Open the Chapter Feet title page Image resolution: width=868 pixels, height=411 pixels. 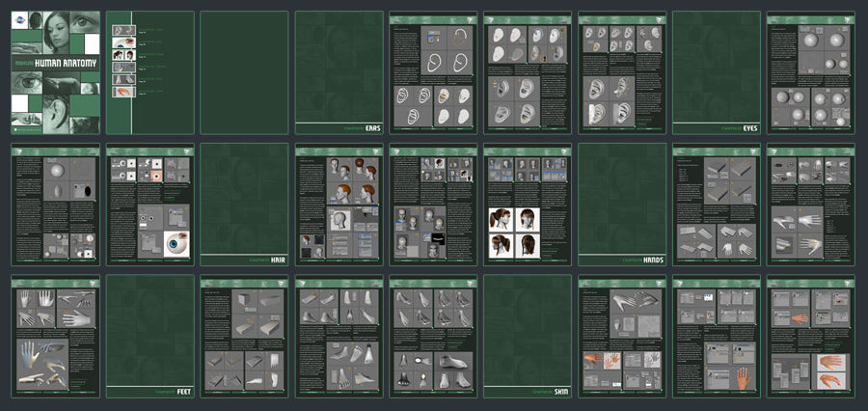pyautogui.click(x=149, y=337)
